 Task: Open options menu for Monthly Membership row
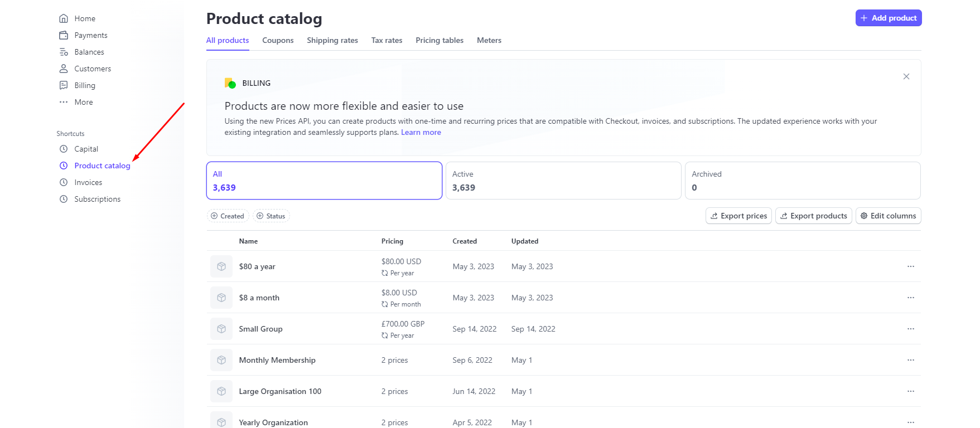910,360
